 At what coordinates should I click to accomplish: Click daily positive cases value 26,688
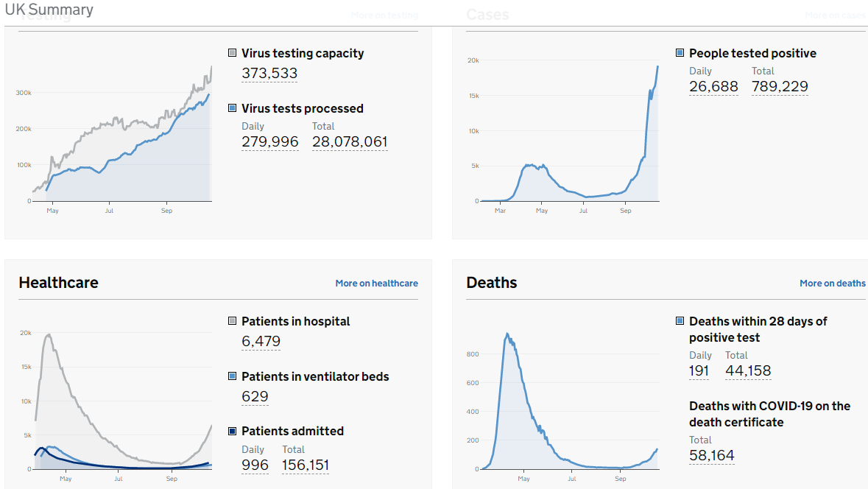click(x=713, y=86)
